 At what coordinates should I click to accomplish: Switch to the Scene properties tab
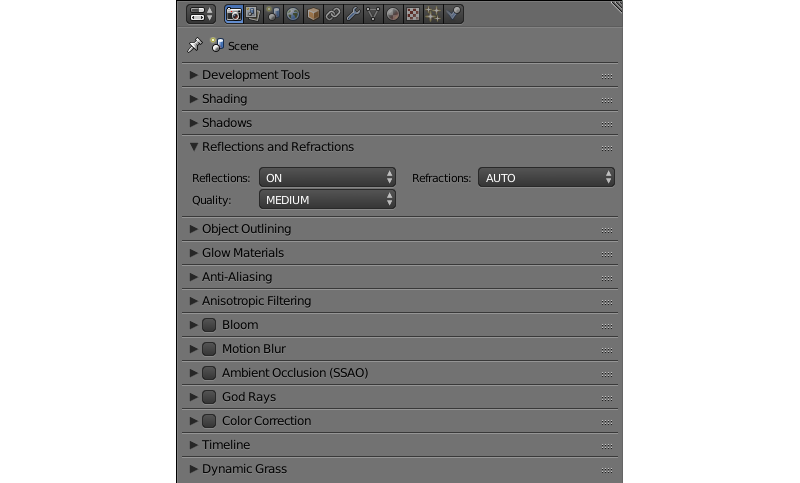273,14
